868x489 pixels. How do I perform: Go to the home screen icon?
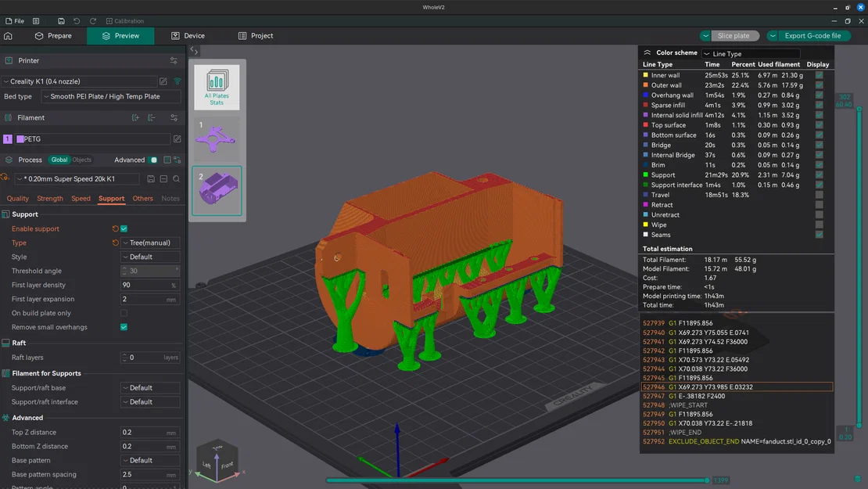coord(8,35)
